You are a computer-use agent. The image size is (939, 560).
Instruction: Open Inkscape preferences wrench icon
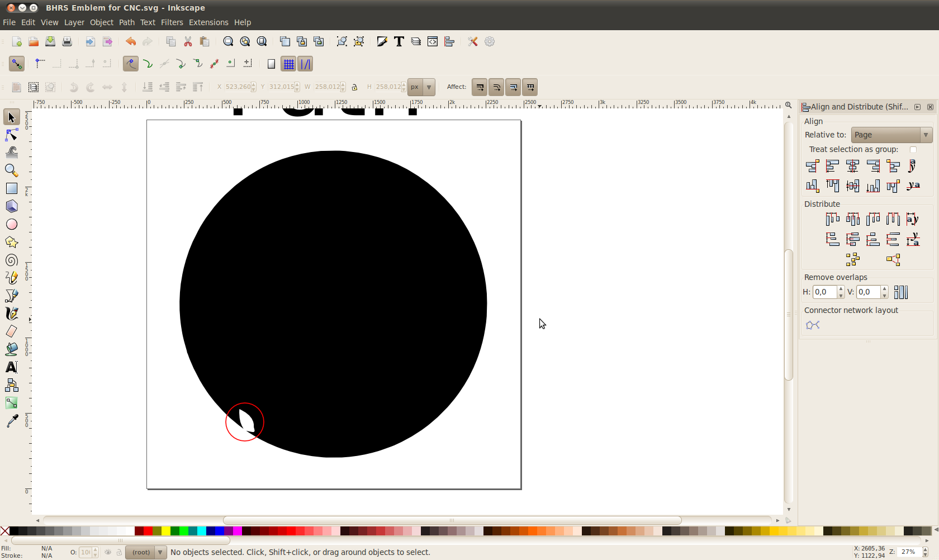(x=473, y=41)
